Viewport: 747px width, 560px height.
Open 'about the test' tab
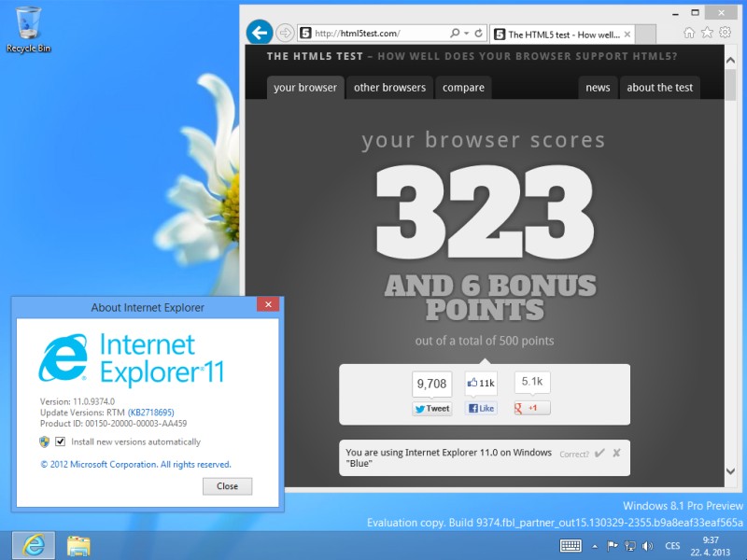tap(660, 88)
